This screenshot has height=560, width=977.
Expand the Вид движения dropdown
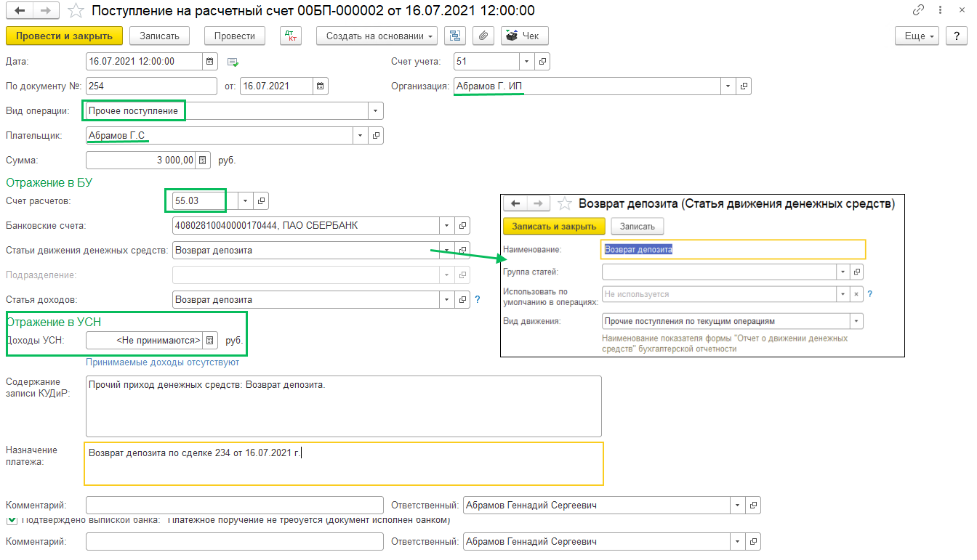point(856,321)
